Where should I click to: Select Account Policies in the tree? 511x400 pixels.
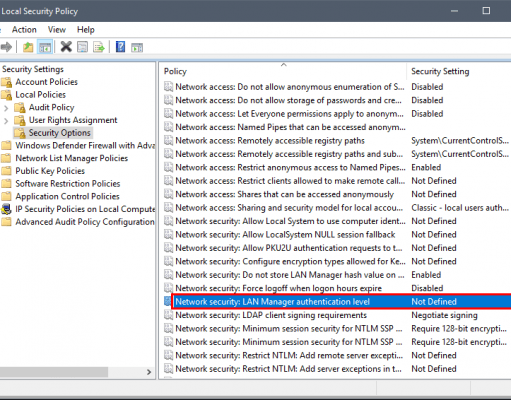coord(46,82)
